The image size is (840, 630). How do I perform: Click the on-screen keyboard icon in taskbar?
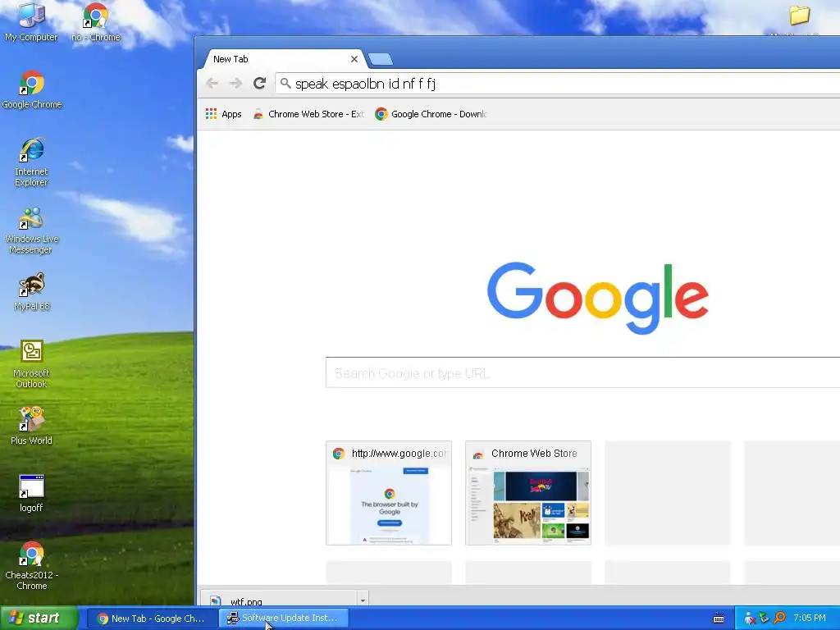point(719,619)
